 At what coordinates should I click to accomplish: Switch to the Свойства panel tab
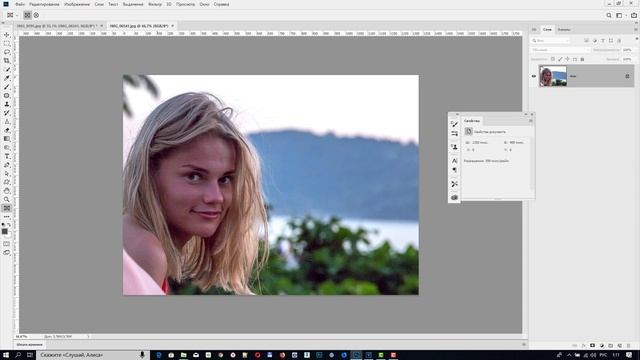(x=472, y=121)
